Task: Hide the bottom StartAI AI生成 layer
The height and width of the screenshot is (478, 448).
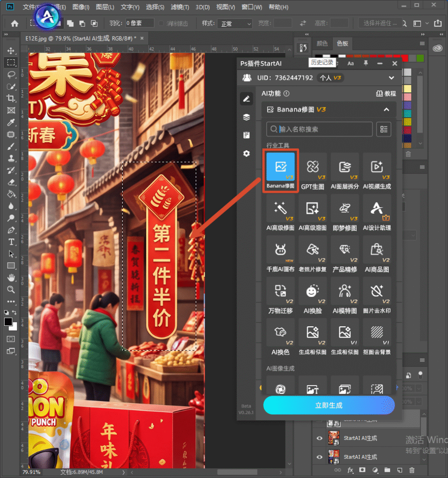Action: (x=319, y=457)
